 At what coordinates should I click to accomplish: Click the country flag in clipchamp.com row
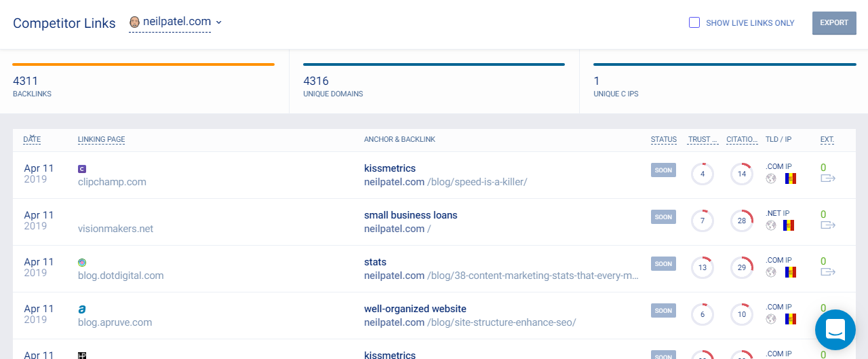tap(791, 178)
